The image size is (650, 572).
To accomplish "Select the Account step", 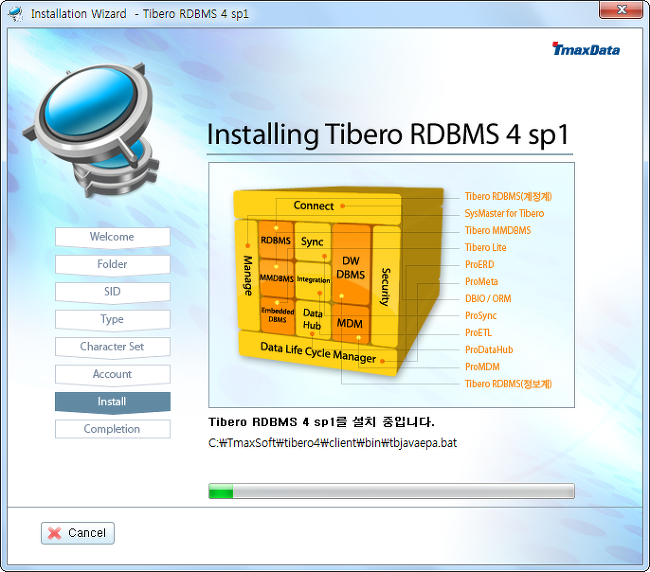I will pos(112,374).
